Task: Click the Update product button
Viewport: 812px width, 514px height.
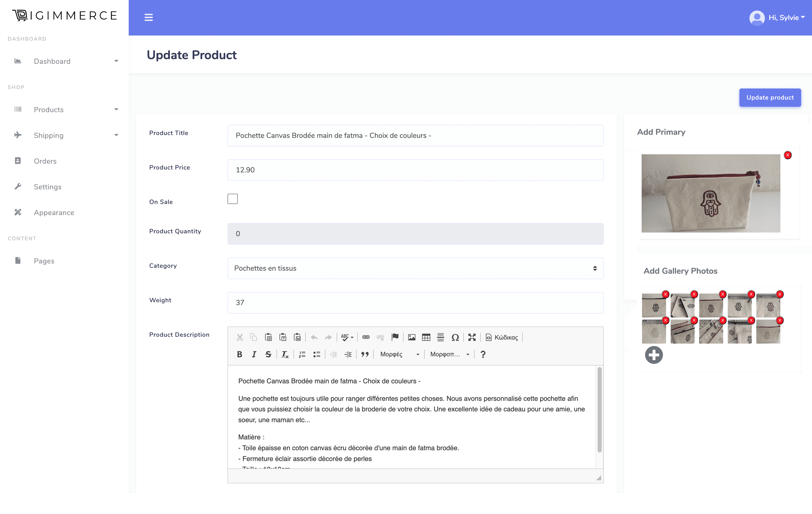Action: [x=770, y=98]
